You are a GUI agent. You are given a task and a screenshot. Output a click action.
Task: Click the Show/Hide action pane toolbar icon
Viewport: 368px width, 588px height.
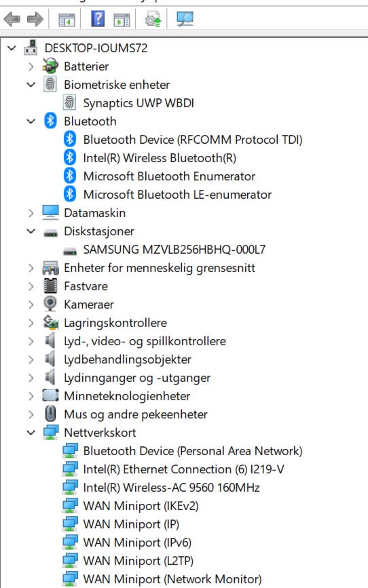point(122,20)
